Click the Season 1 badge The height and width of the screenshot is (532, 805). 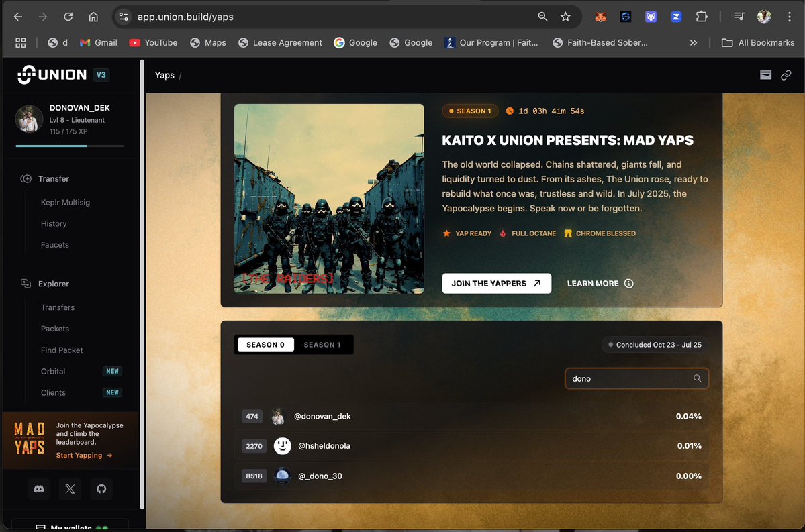(x=470, y=111)
